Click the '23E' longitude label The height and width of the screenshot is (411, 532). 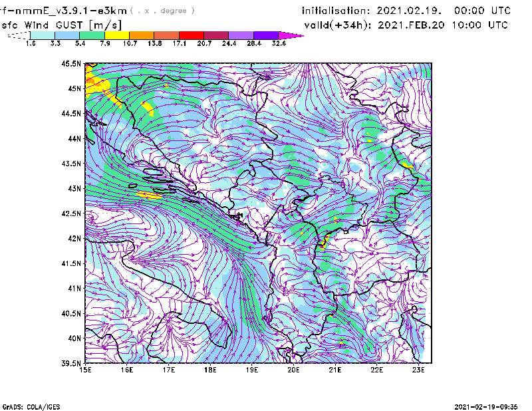coord(418,370)
